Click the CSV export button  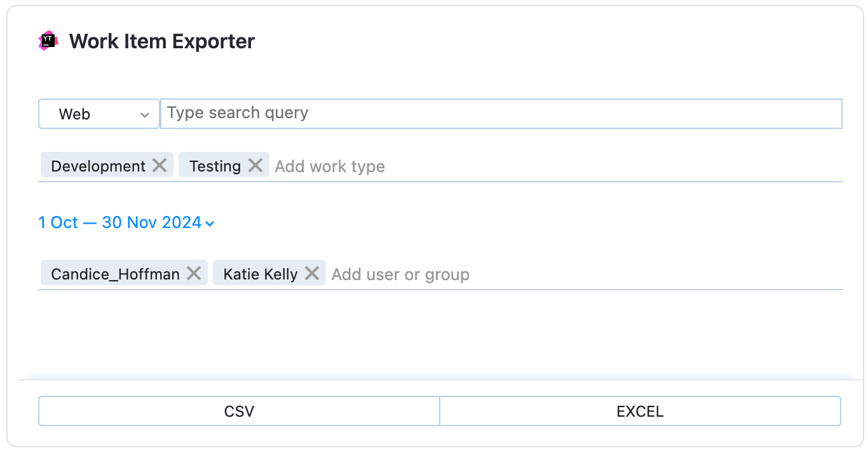click(x=238, y=411)
